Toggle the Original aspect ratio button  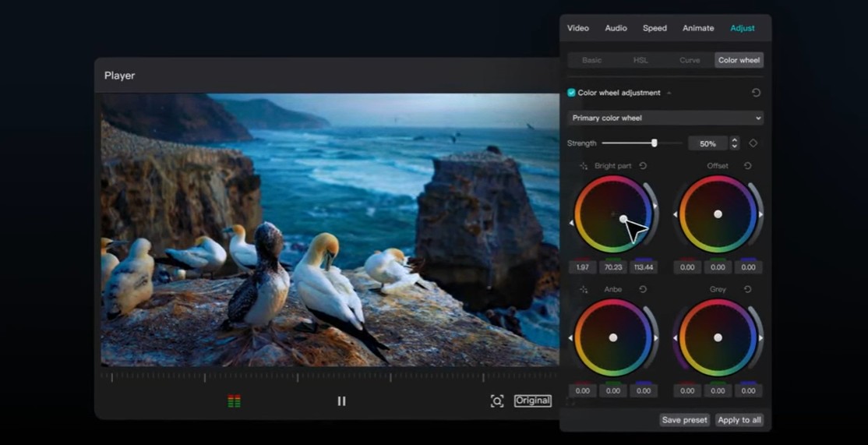click(x=533, y=401)
